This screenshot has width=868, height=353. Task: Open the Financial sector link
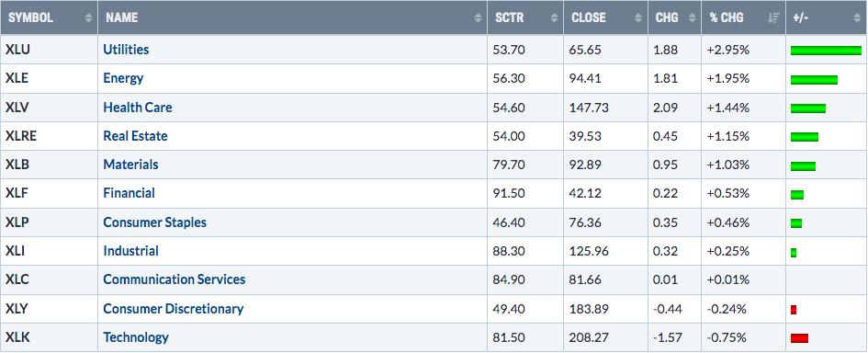pos(129,193)
